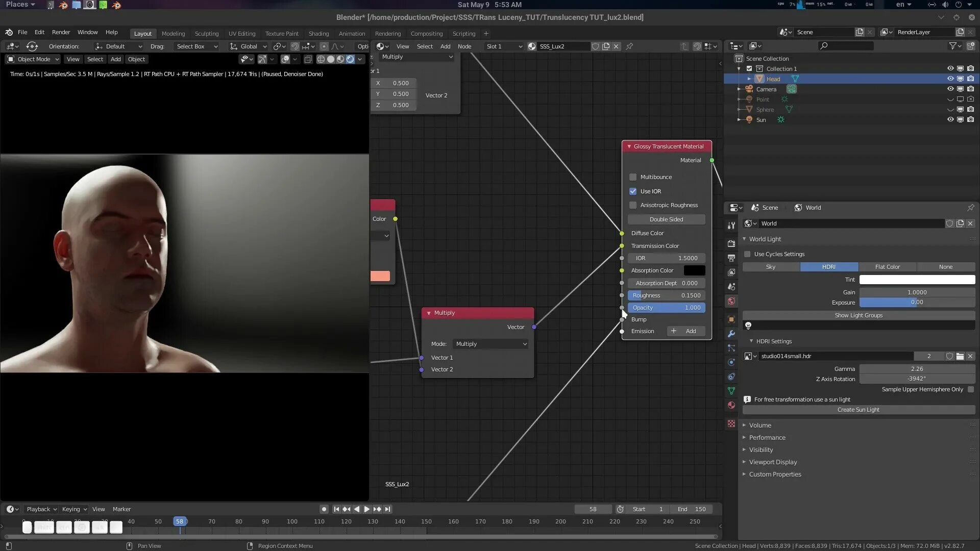This screenshot has height=551, width=980.
Task: Switch to the Shading workspace tab
Action: [x=318, y=34]
